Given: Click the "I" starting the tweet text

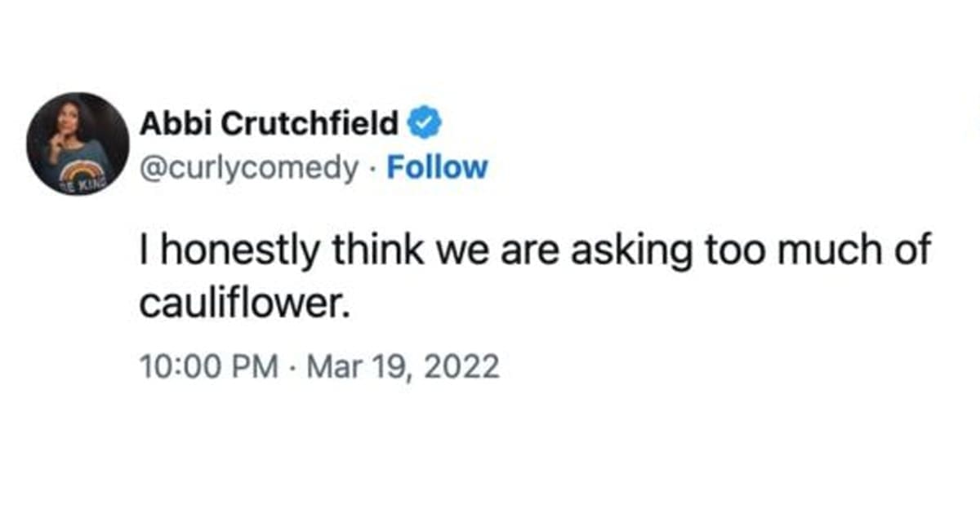Looking at the screenshot, I should pos(145,252).
